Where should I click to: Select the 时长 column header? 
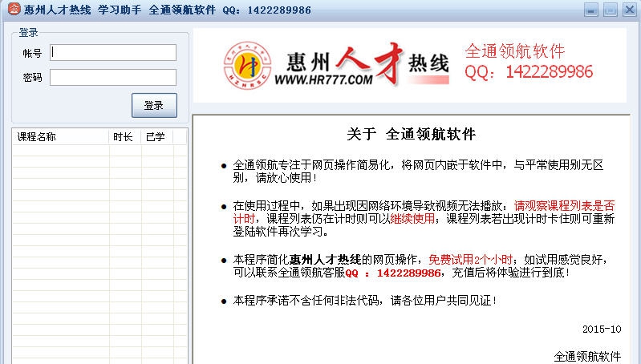tap(125, 137)
